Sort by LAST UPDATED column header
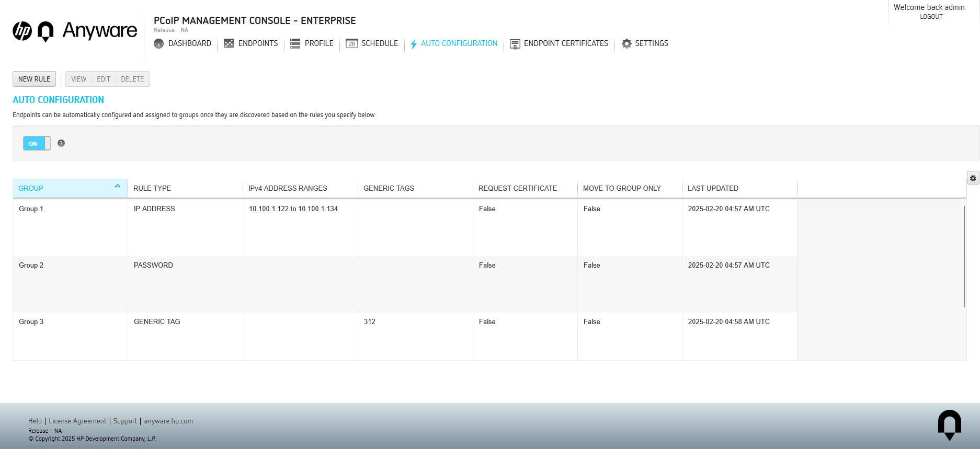This screenshot has height=449, width=980. pyautogui.click(x=739, y=188)
